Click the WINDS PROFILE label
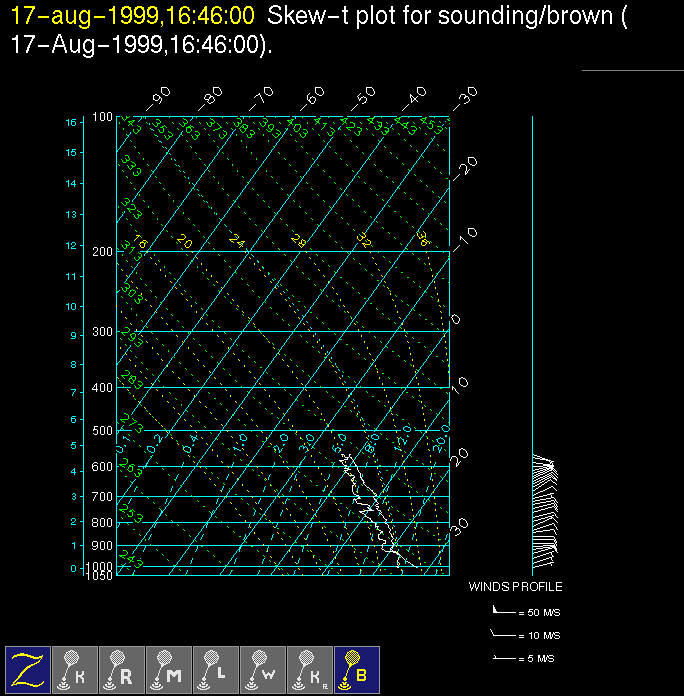This screenshot has height=696, width=684. [515, 587]
